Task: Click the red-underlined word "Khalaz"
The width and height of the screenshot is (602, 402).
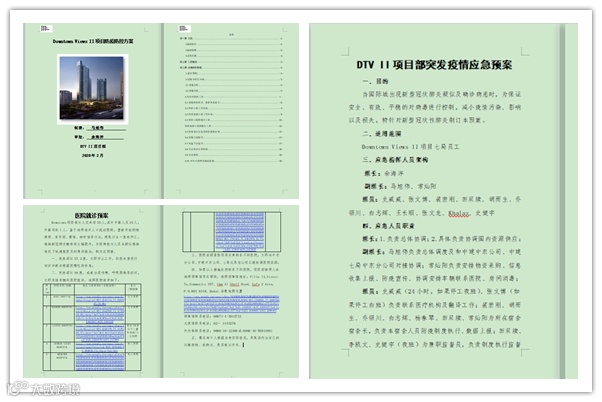Action: (459, 213)
